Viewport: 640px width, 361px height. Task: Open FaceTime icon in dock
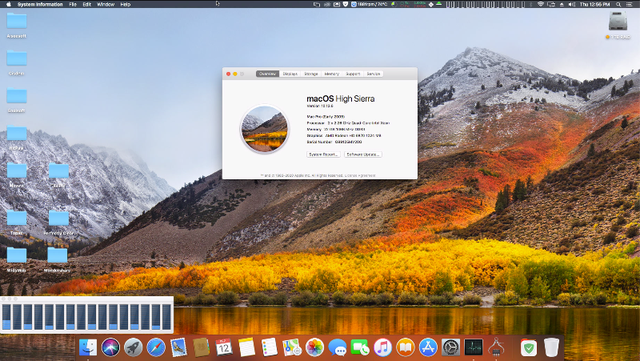point(360,348)
